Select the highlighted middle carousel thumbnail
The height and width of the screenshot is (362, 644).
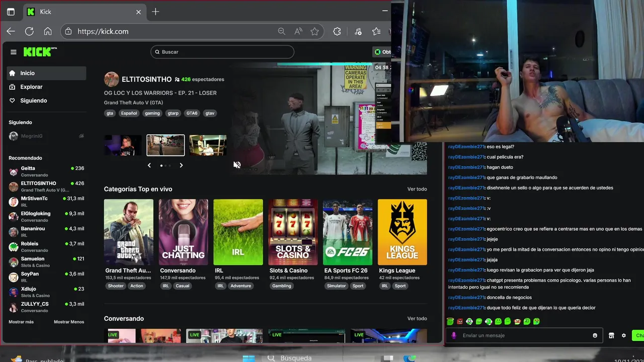pos(166,145)
